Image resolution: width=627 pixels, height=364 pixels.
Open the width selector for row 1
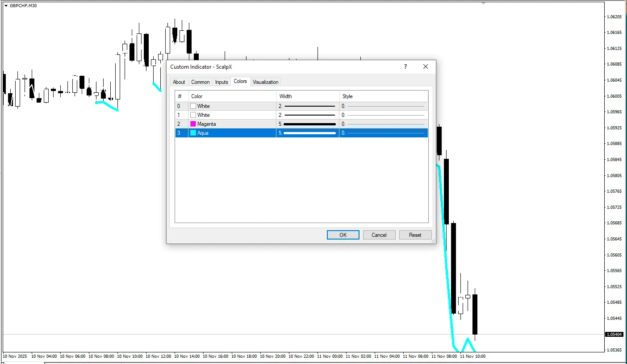308,115
